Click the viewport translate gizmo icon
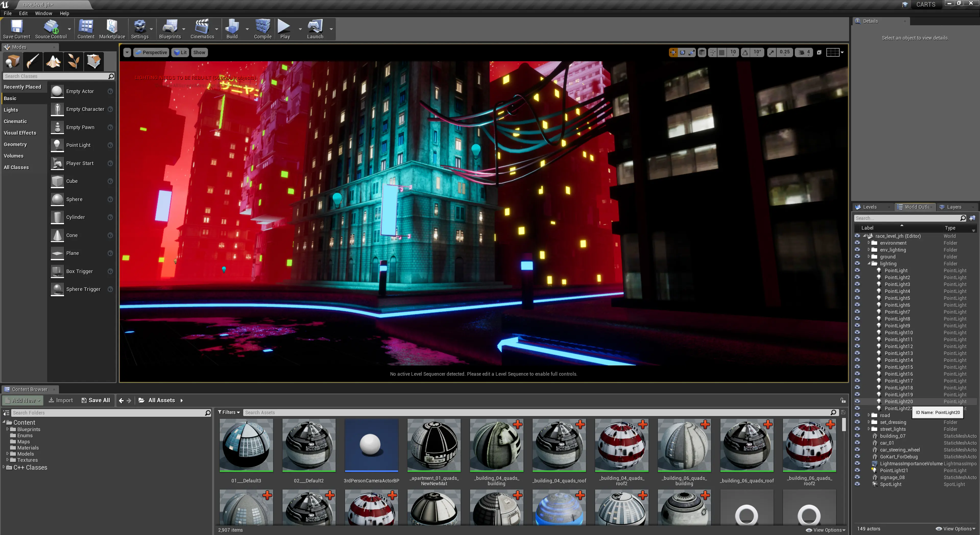This screenshot has height=535, width=980. (673, 53)
